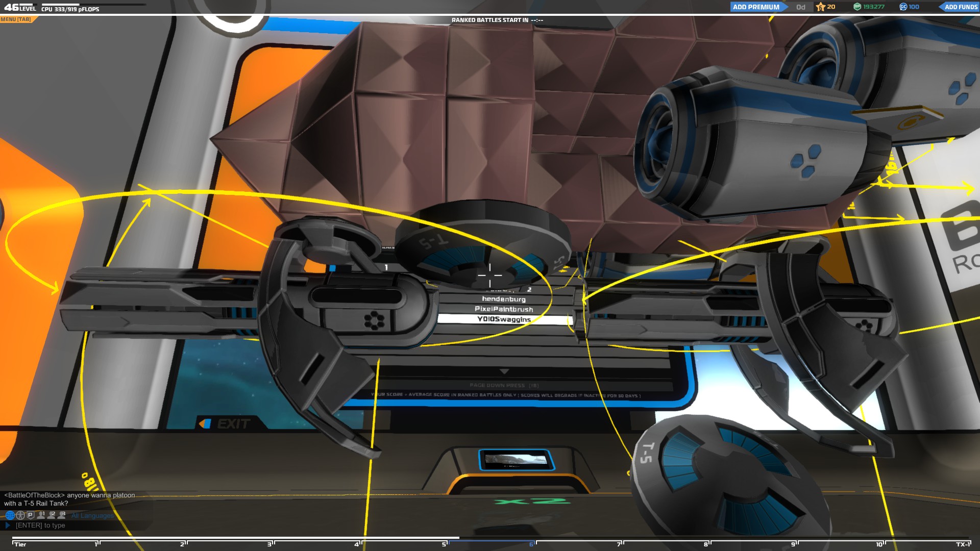Screen dimensions: 980x551
Task: Select YOl0Swaggins leaderboard entry
Action: click(504, 319)
